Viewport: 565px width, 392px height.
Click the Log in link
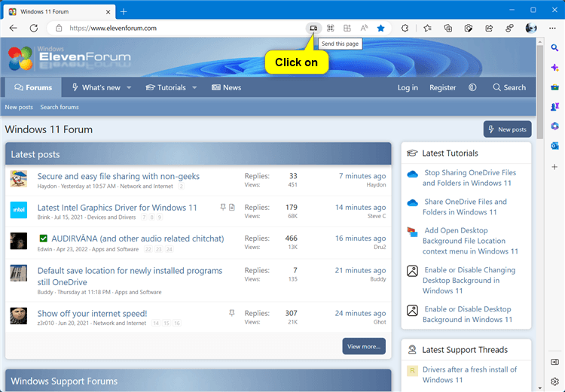tap(408, 87)
